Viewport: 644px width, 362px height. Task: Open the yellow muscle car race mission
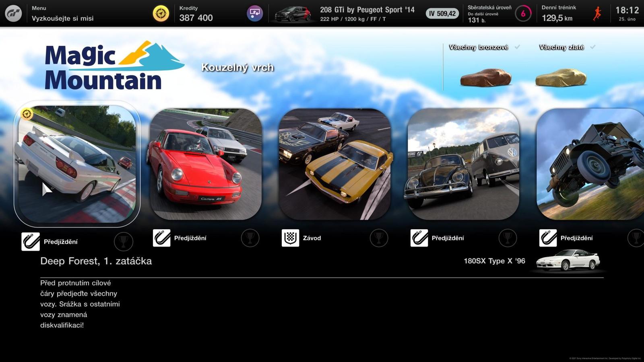pyautogui.click(x=334, y=164)
